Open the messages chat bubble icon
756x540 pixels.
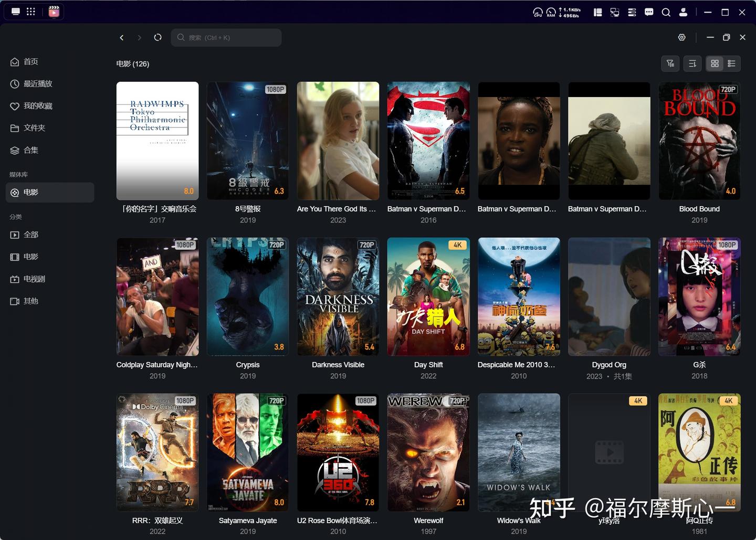tap(649, 12)
